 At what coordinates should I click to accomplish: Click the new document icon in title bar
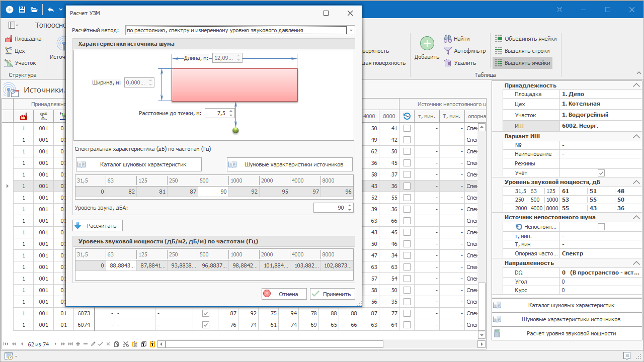click(10, 10)
